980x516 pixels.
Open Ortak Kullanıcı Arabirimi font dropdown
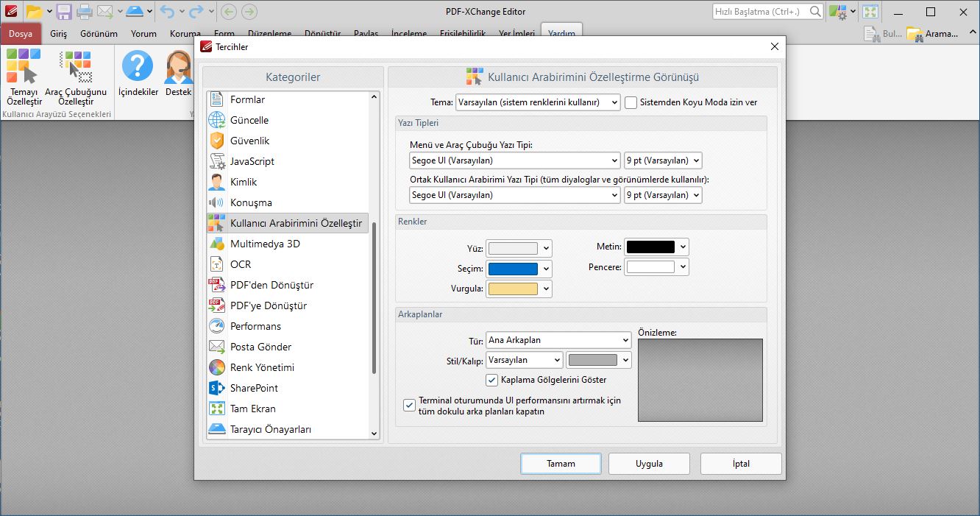click(x=515, y=195)
